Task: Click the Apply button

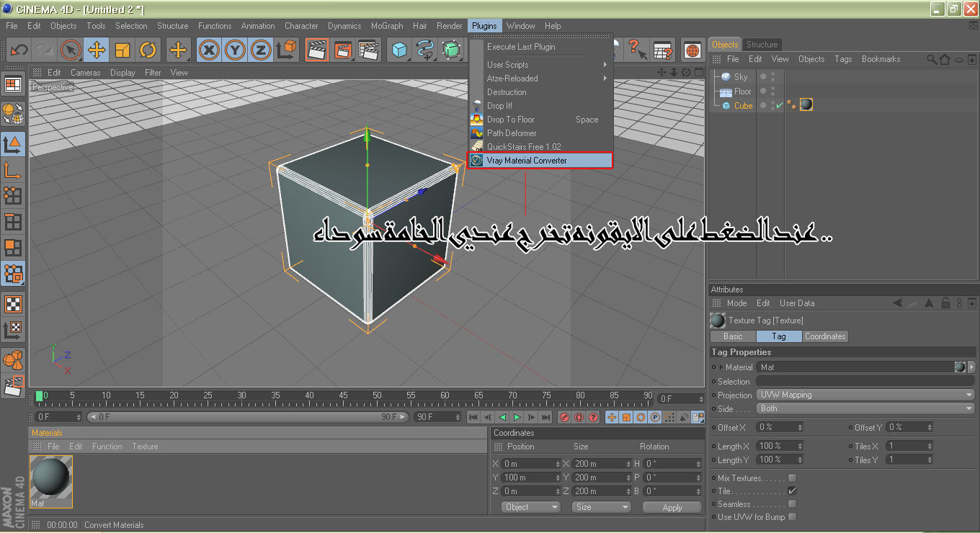Action: click(672, 508)
